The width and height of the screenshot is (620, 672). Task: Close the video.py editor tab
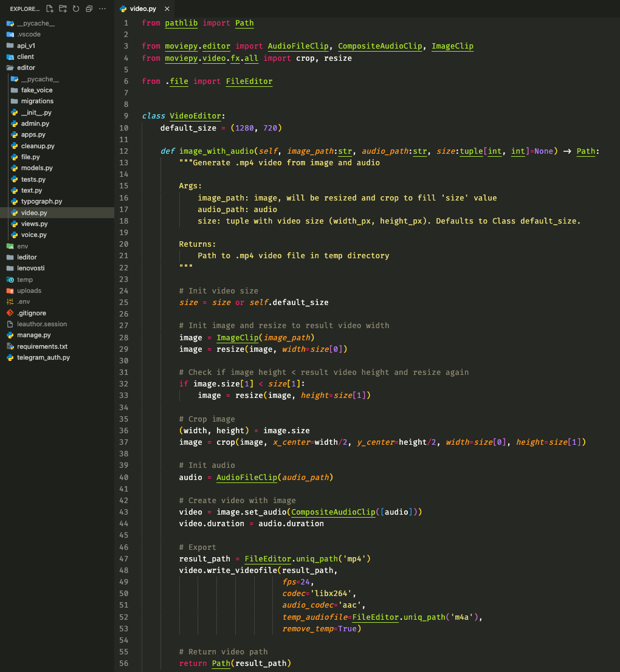(x=167, y=9)
